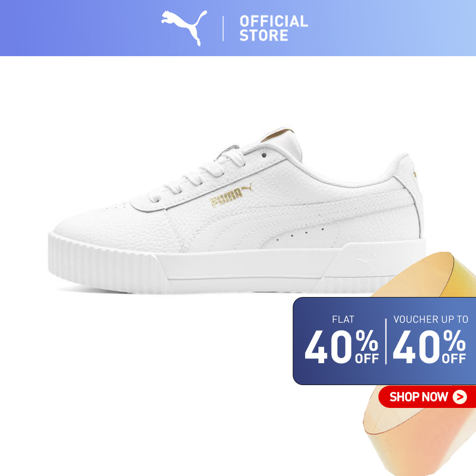Click the embossed cat logo on heel sole
This screenshot has width=476, height=476.
point(366,260)
